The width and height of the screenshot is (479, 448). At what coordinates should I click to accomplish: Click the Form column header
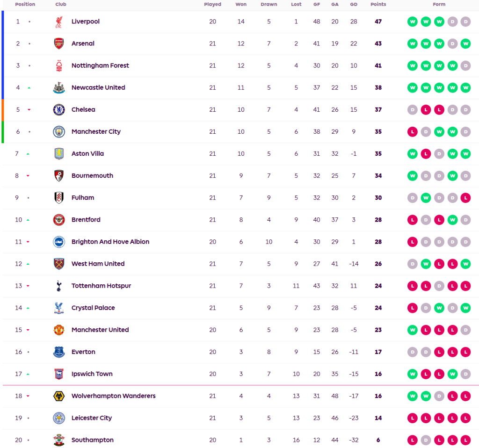[x=439, y=4]
